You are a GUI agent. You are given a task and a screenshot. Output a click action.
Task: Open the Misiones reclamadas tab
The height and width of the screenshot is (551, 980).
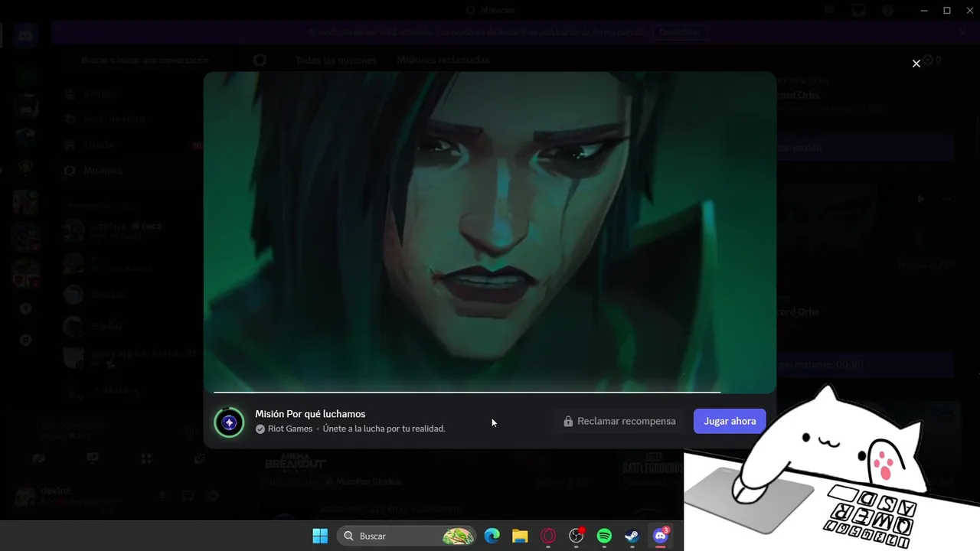(x=443, y=60)
